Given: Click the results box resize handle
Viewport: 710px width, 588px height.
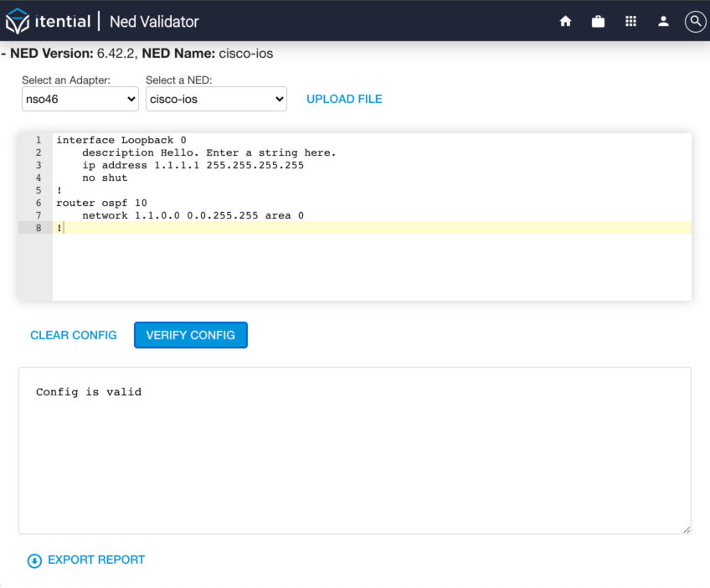Looking at the screenshot, I should pyautogui.click(x=687, y=529).
